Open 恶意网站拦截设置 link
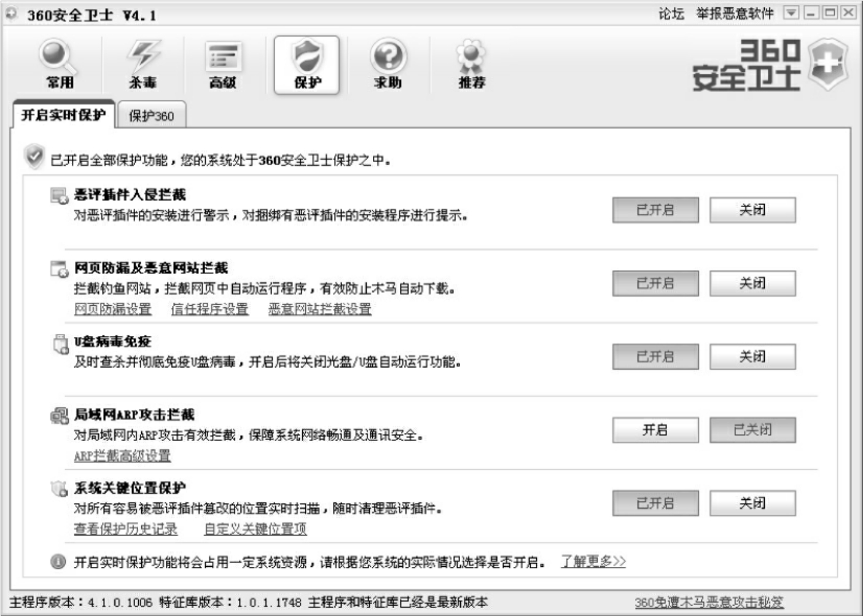The width and height of the screenshot is (863, 616). point(319,309)
